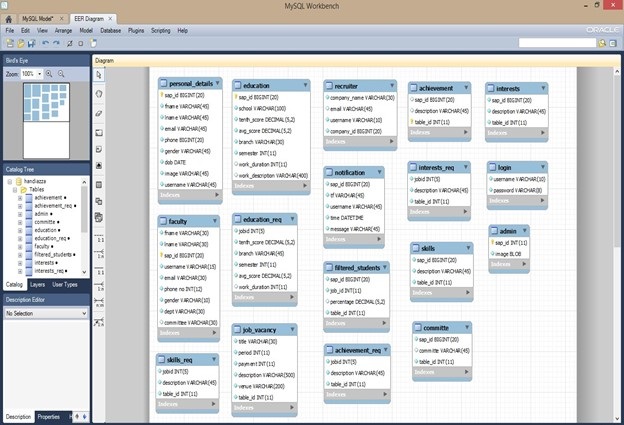Click the diagram vertical scrollbar up arrow
Screen dimensions: 624x425
617,72
